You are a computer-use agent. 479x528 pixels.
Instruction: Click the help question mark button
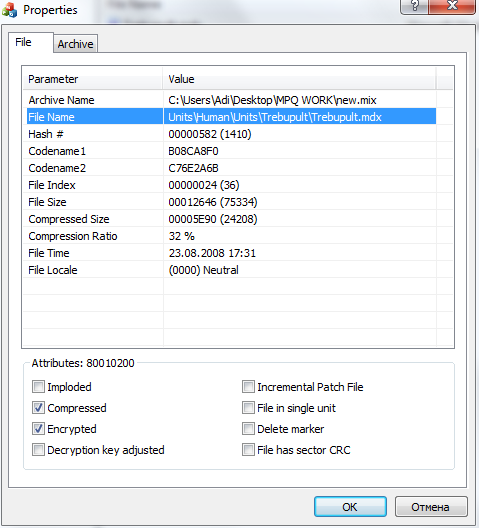(414, 6)
